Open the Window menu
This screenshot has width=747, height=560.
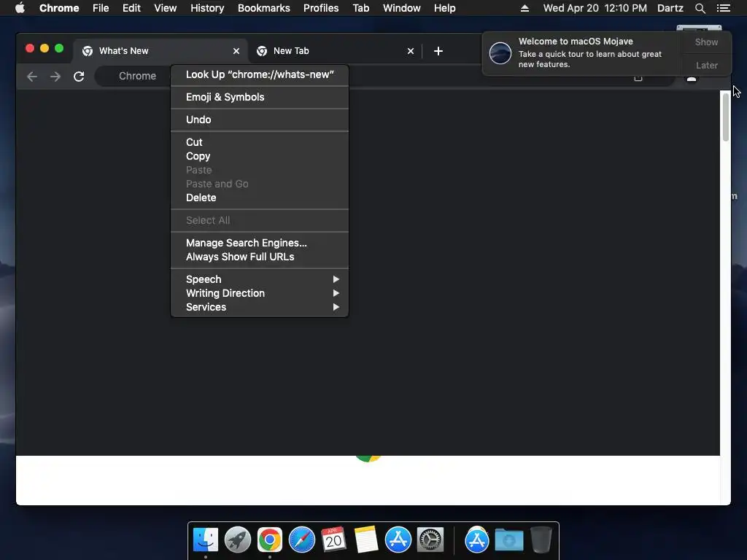(402, 8)
